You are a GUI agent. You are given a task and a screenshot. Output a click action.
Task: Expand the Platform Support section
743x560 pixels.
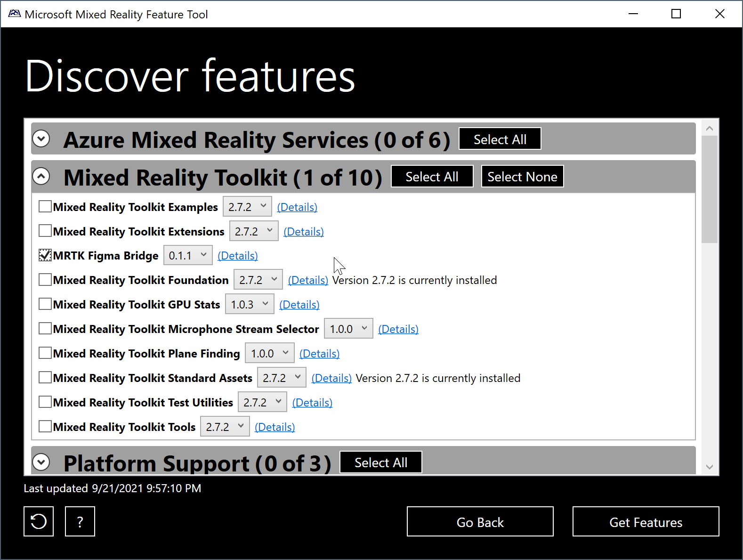(x=41, y=462)
